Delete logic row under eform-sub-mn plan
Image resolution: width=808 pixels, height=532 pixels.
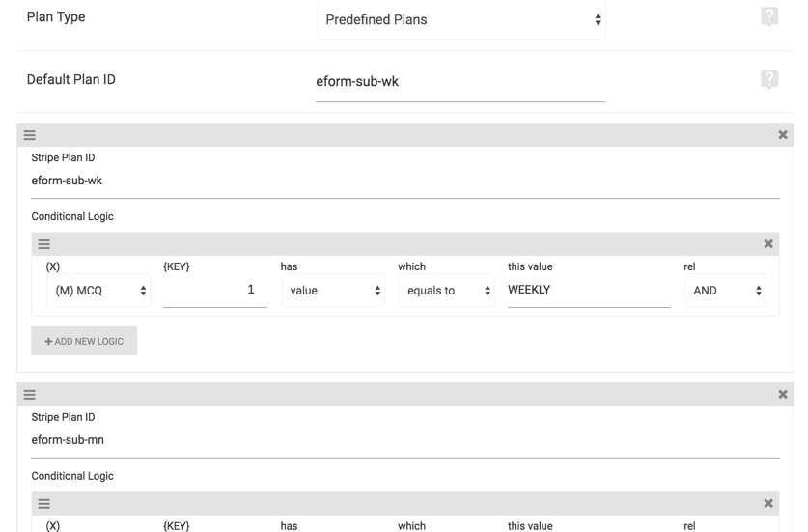[768, 504]
